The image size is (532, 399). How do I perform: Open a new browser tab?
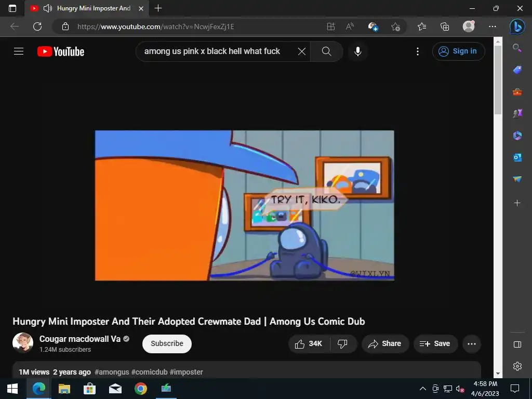click(x=158, y=8)
